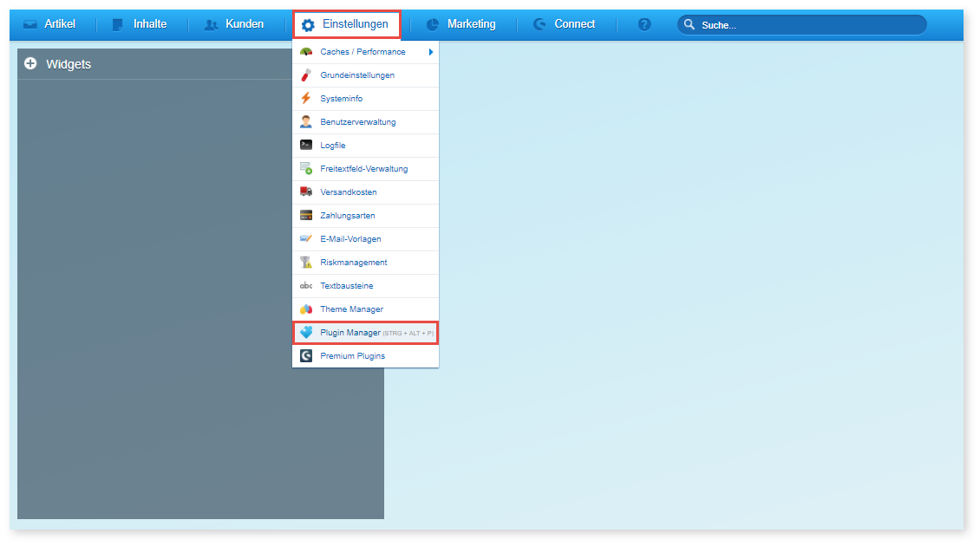
Task: Click the Einstellungen menu label
Action: pyautogui.click(x=355, y=24)
